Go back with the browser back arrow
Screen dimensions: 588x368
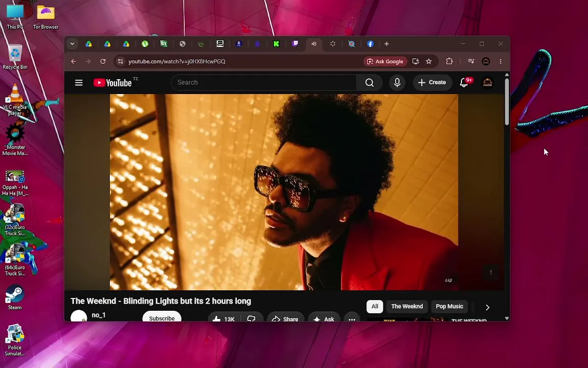point(73,61)
